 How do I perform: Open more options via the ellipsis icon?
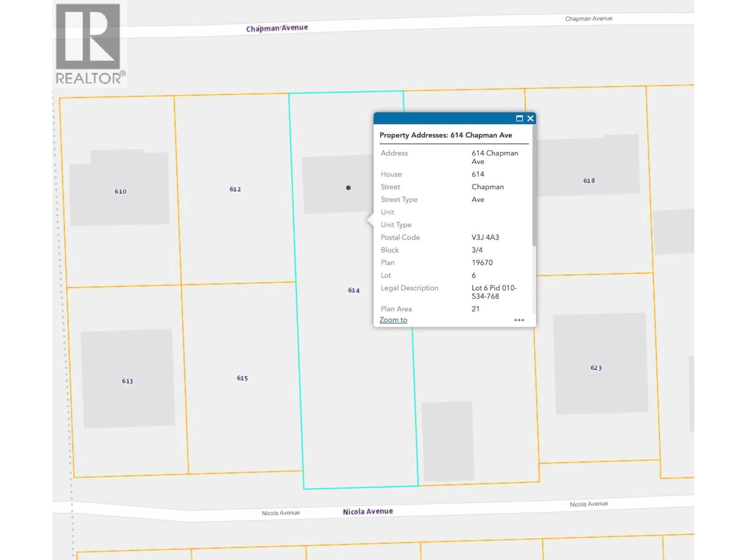click(519, 320)
